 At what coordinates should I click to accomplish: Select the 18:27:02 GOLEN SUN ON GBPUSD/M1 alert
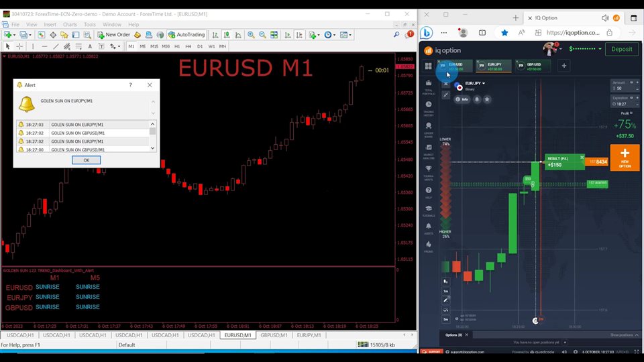point(83,133)
